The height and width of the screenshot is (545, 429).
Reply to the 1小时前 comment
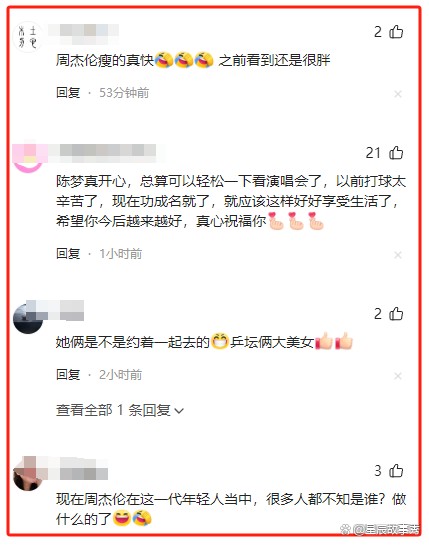tap(68, 254)
